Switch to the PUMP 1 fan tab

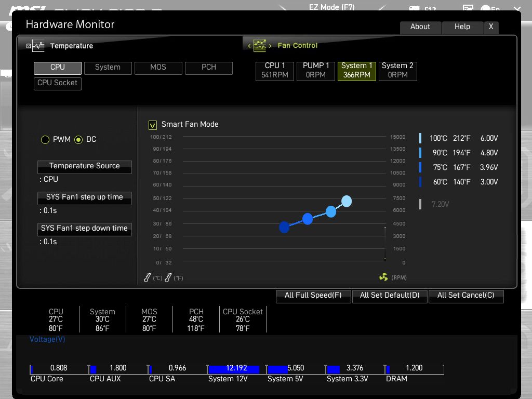[316, 71]
